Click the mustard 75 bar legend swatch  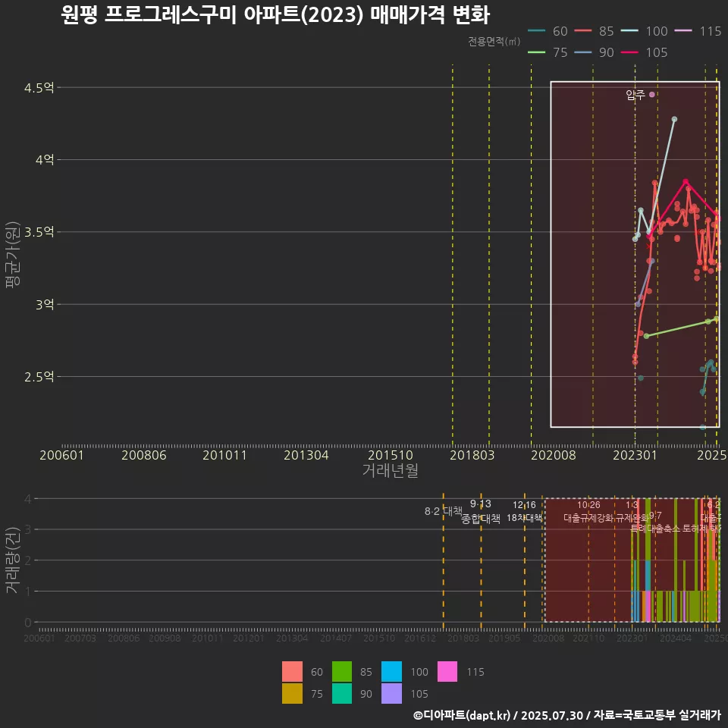[x=292, y=693]
